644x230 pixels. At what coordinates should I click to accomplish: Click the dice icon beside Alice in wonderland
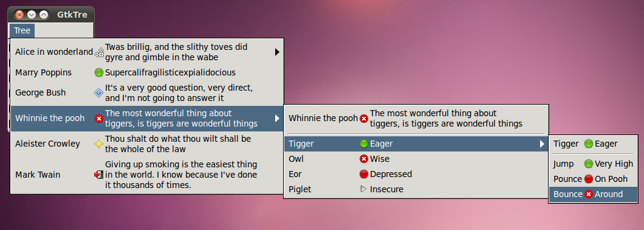click(99, 52)
